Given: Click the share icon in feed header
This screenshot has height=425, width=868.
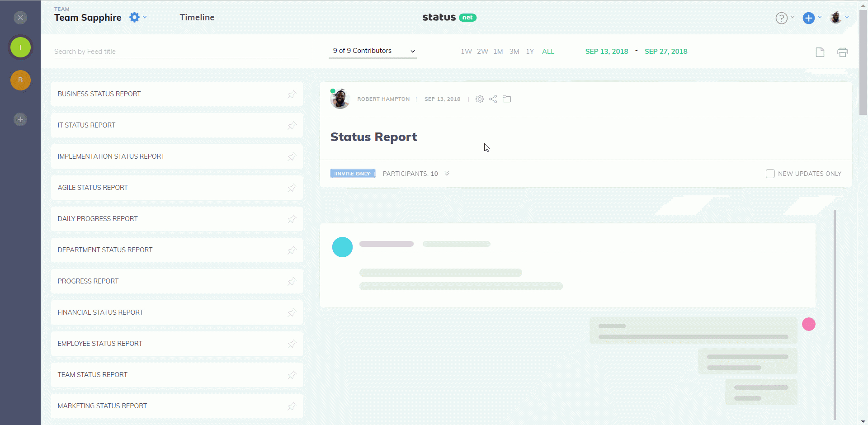Looking at the screenshot, I should coord(493,99).
